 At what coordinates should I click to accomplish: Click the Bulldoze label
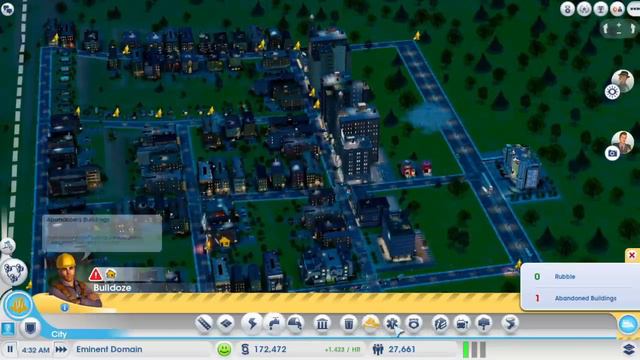point(112,288)
